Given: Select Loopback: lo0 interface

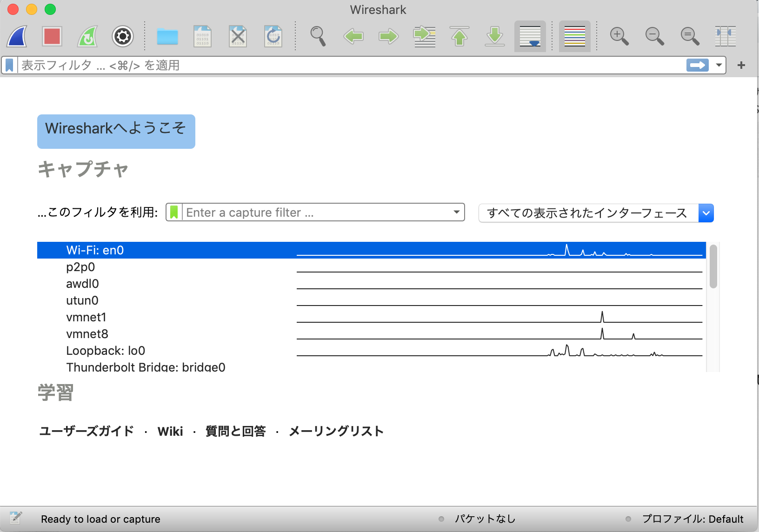Looking at the screenshot, I should point(371,351).
